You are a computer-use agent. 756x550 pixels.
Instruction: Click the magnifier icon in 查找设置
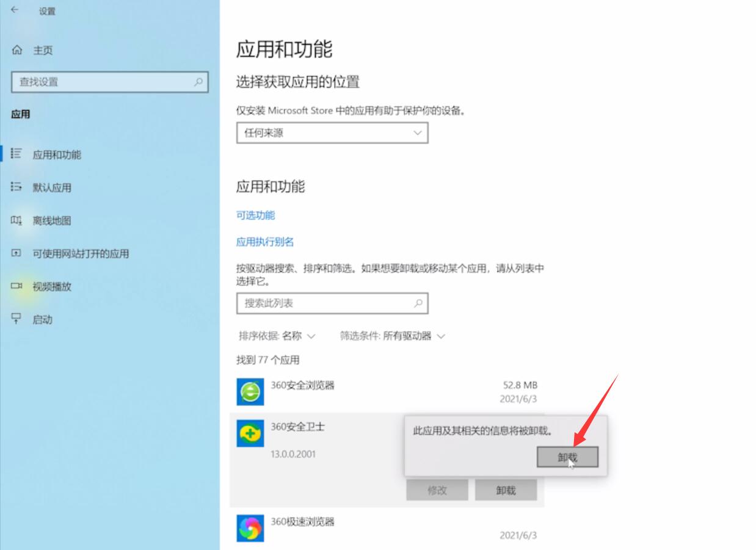pos(198,81)
